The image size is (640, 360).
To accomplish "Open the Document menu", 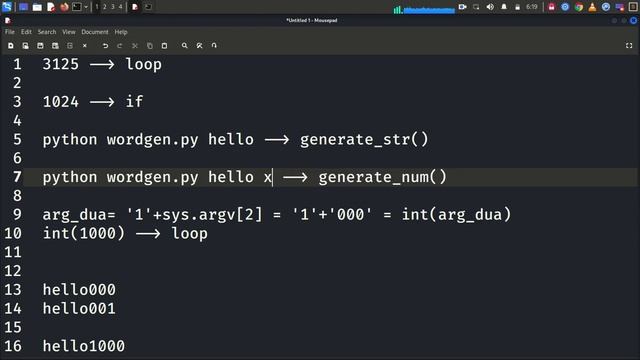I will pos(95,32).
